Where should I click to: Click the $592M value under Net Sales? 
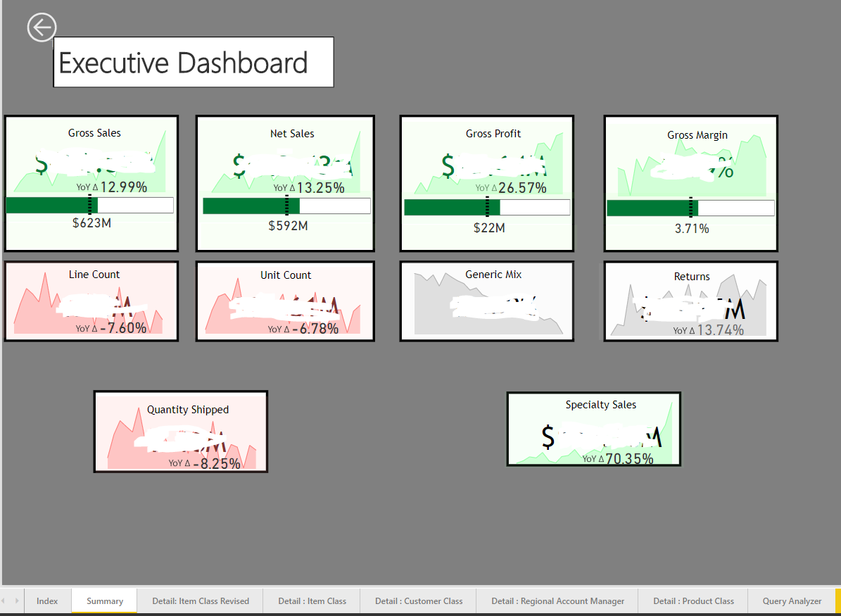tap(288, 226)
